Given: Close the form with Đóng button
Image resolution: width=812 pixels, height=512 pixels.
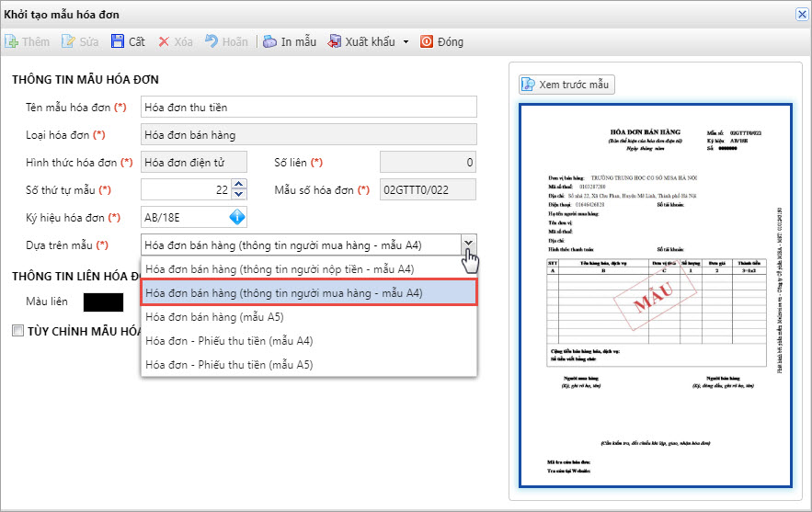Looking at the screenshot, I should point(441,42).
